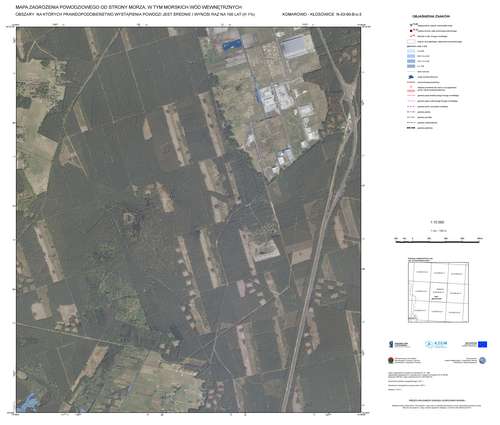Click the bold disclaimer heading at the bottom right
The height and width of the screenshot is (425, 500).
pyautogui.click(x=437, y=400)
